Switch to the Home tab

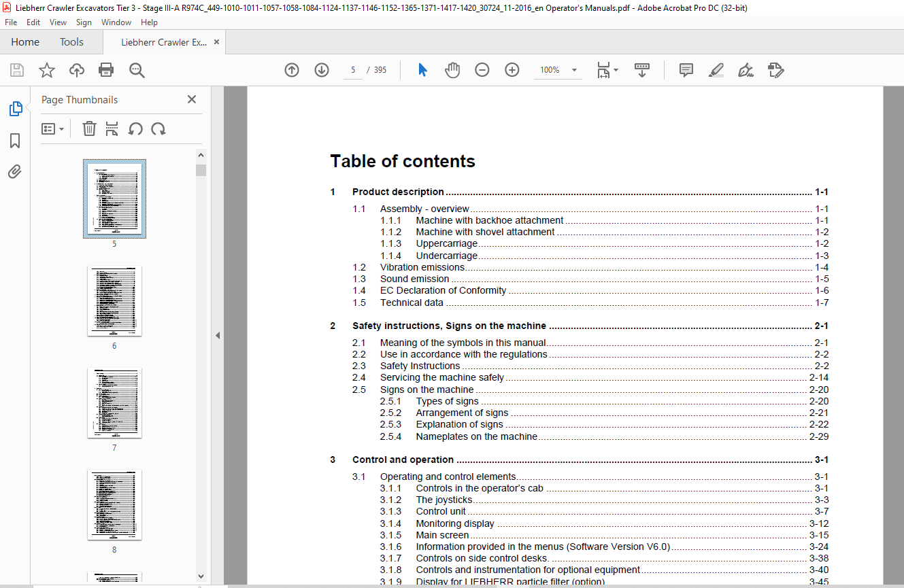pos(25,42)
